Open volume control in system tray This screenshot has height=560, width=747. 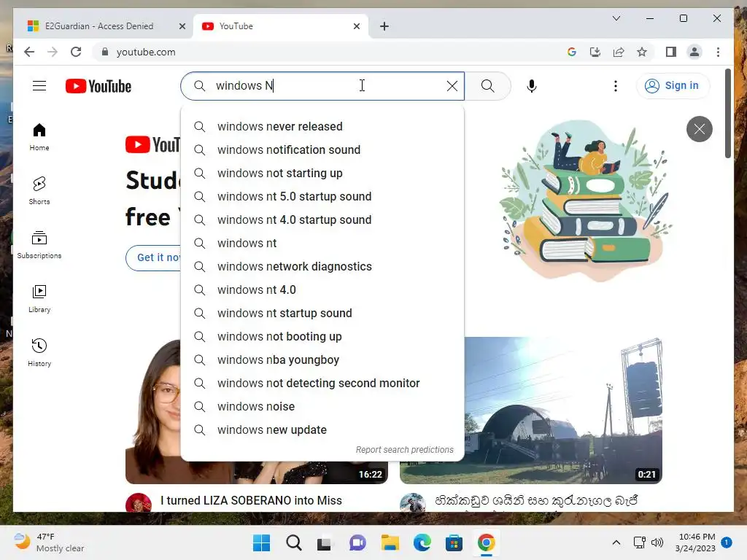[657, 542]
